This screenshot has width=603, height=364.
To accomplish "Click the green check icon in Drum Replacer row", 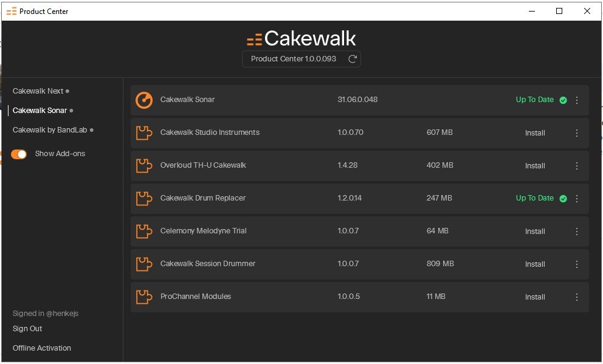I will point(563,199).
